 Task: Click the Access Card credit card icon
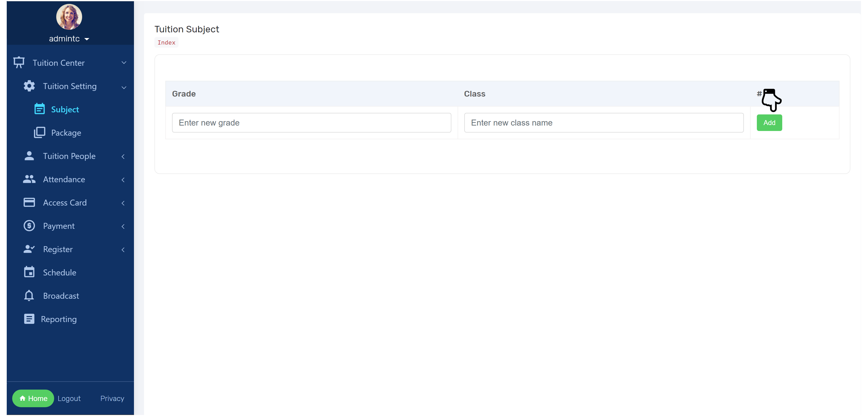[29, 202]
